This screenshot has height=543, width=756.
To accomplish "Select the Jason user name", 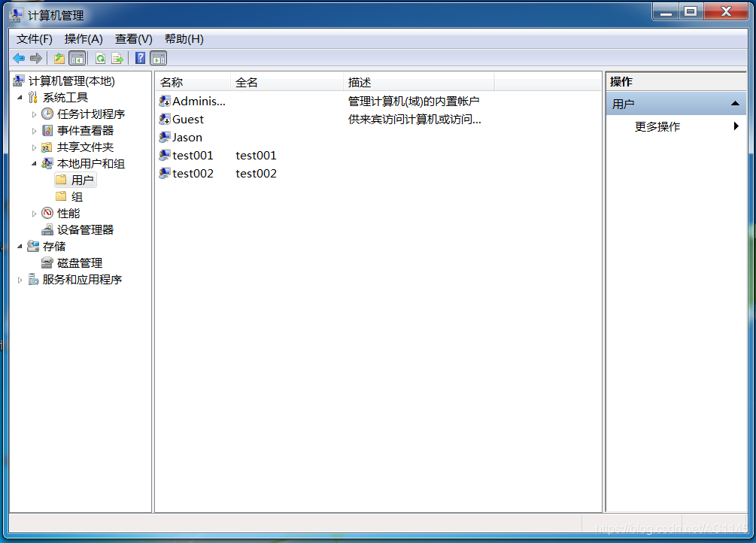I will pos(187,138).
